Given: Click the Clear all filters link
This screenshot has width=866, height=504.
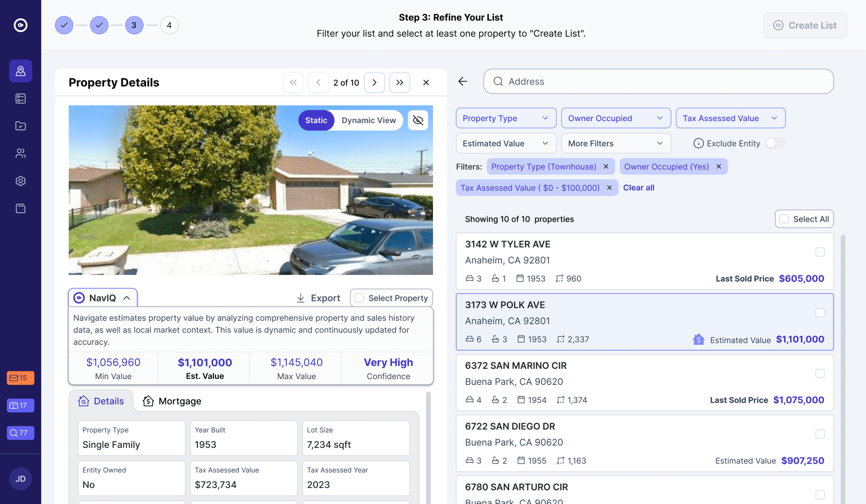Looking at the screenshot, I should 638,188.
